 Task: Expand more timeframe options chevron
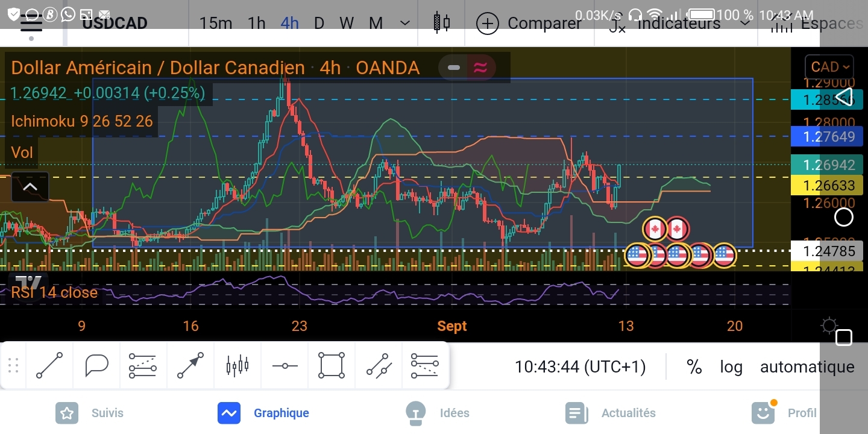(405, 23)
